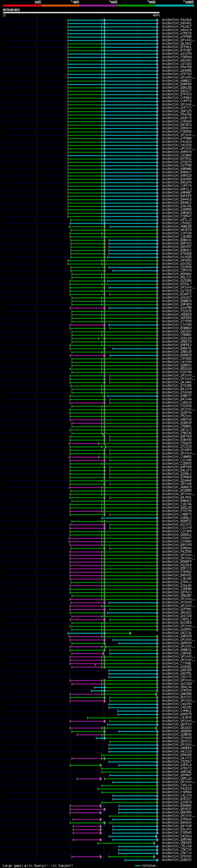Select the UniRef100_Q709F8 entry

tap(177, 450)
